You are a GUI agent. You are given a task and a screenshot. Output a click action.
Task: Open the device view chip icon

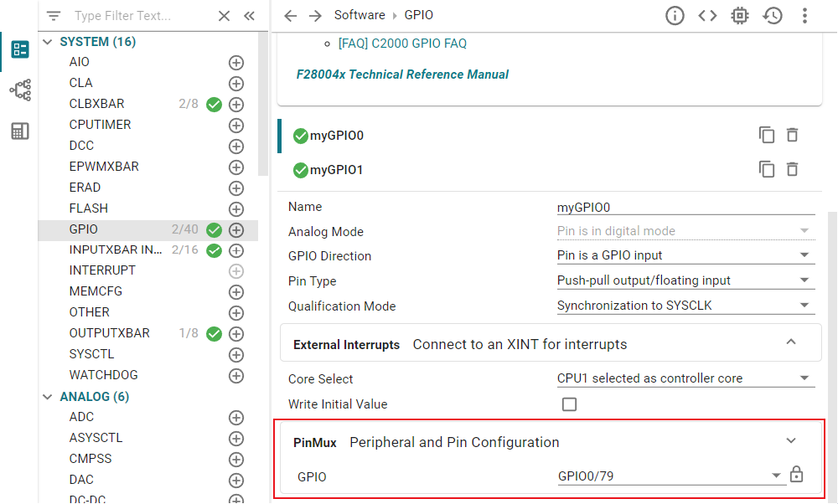pos(740,16)
